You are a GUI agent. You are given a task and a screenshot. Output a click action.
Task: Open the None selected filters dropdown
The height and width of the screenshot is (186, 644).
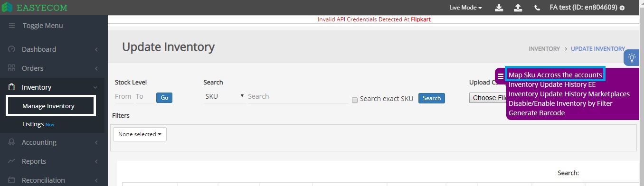click(x=140, y=134)
